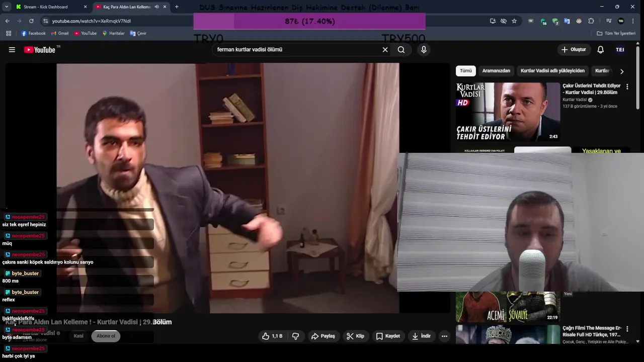The image size is (644, 362).
Task: Open the Acemi Şövalye video thumbnail
Action: (x=508, y=307)
